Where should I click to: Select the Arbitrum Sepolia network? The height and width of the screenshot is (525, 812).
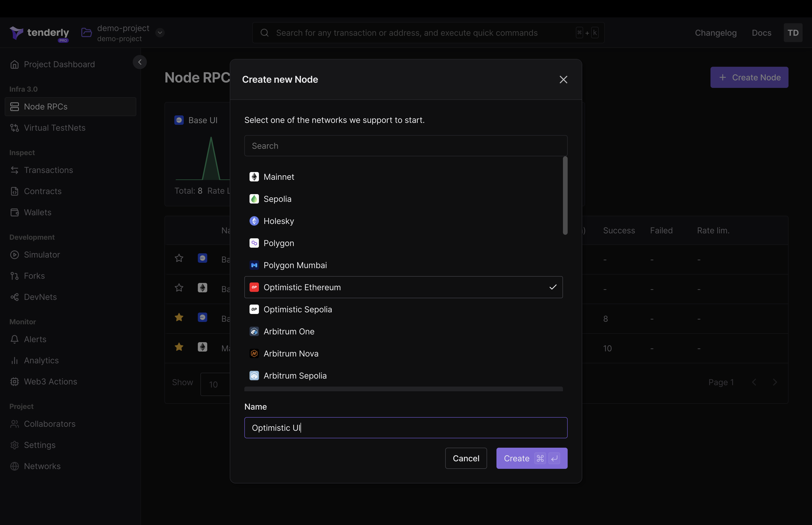click(x=403, y=376)
